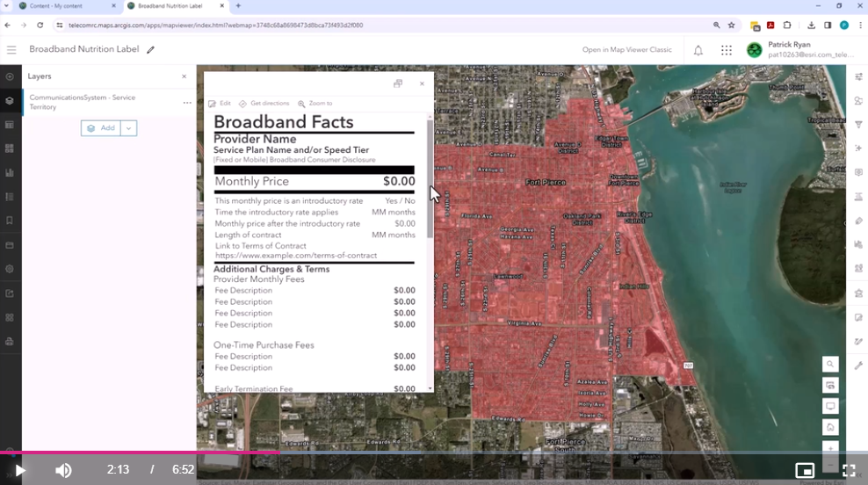
Task: Open the Add content icon in left toolbar
Action: [x=10, y=76]
